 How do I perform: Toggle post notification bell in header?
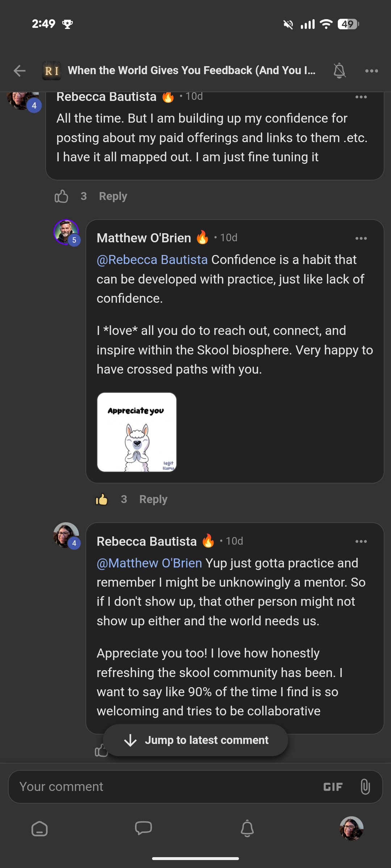click(339, 71)
